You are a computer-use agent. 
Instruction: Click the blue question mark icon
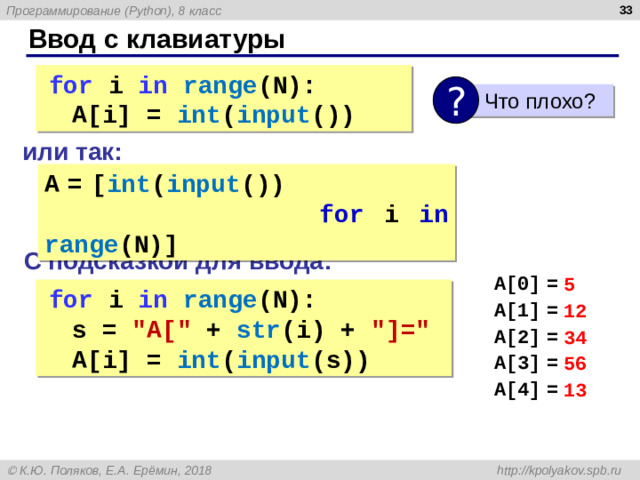click(x=455, y=102)
